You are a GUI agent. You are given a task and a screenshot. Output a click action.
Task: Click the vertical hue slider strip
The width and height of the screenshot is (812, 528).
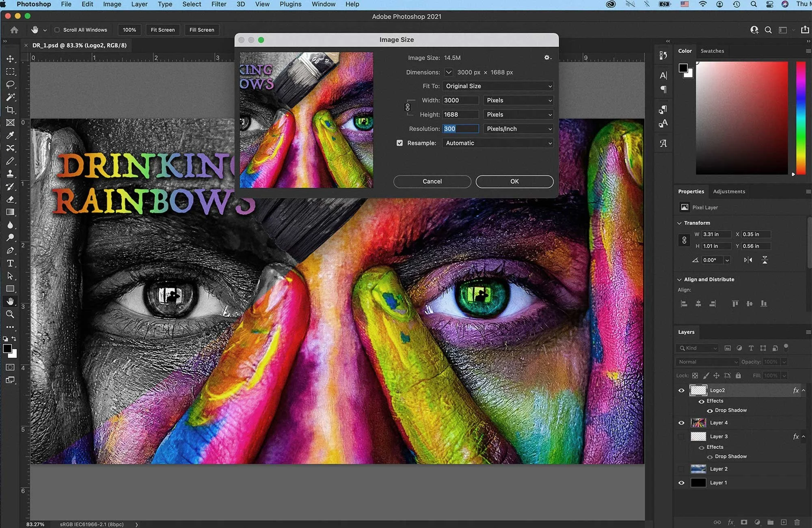[801, 118]
